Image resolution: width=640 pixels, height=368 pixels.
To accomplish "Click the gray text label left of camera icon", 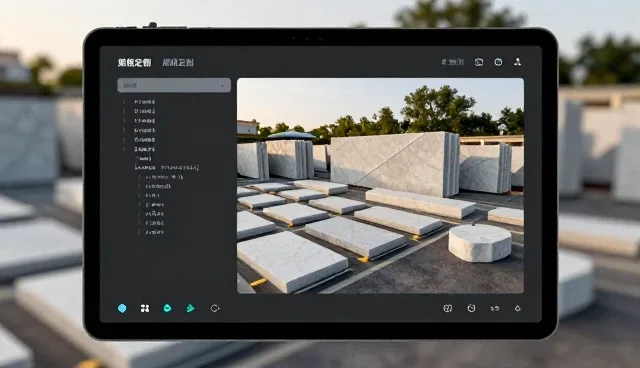I will (453, 62).
